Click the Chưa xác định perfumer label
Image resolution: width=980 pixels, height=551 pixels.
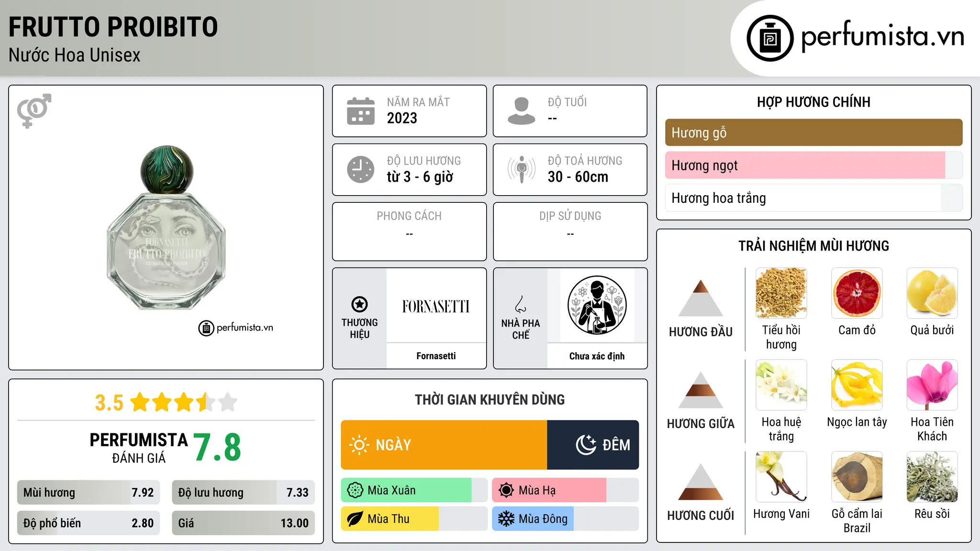pyautogui.click(x=597, y=356)
